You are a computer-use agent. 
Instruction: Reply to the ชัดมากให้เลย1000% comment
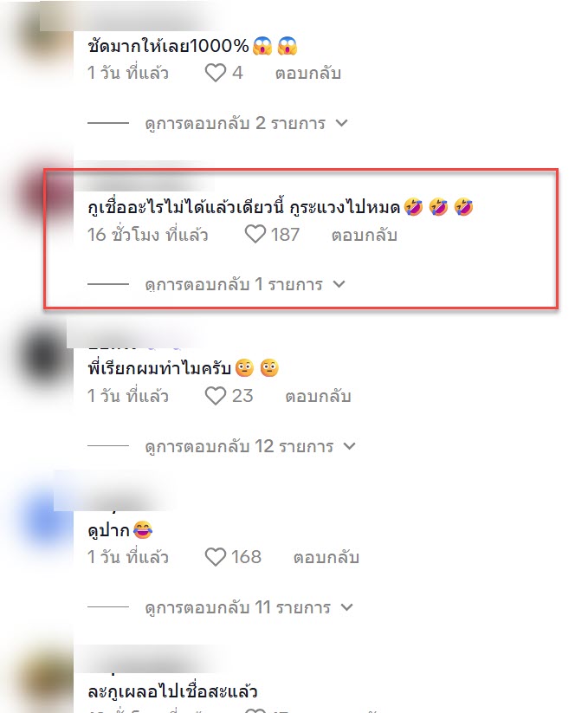[308, 74]
